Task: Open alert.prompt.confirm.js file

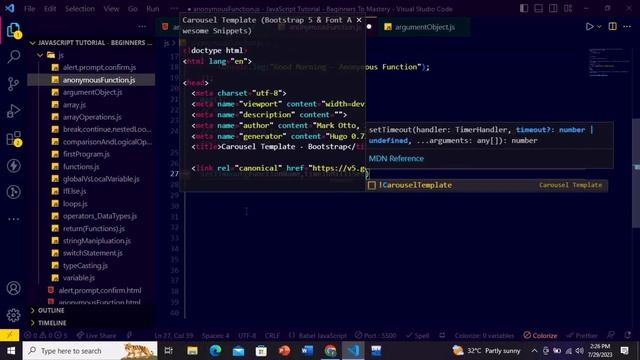Action: pos(99,67)
